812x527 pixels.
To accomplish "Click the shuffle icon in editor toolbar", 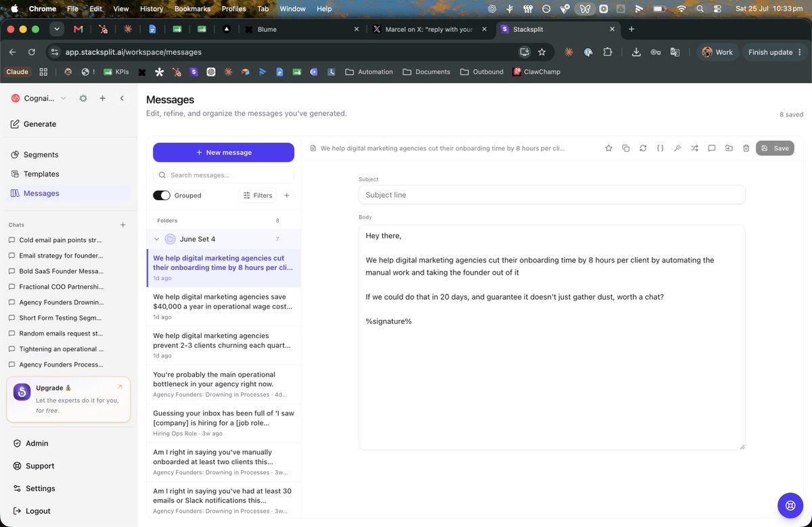I will [694, 148].
